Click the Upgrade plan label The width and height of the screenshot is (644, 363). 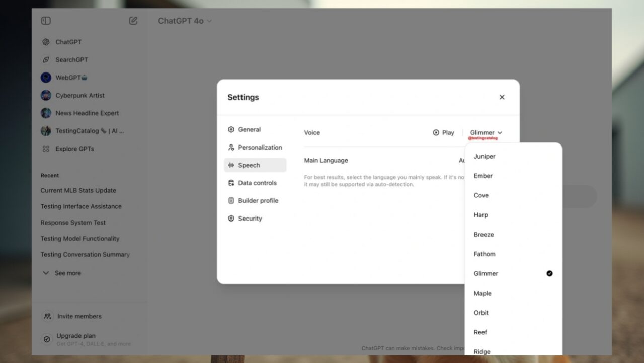point(76,336)
